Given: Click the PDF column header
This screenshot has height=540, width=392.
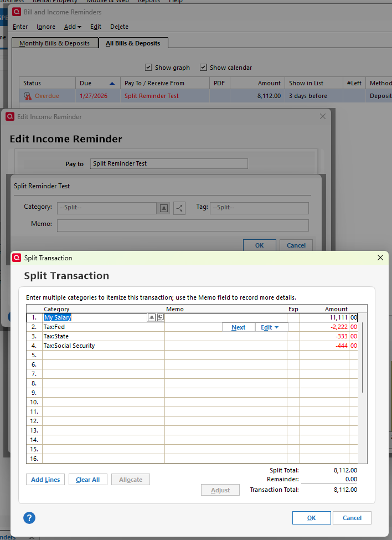Looking at the screenshot, I should 220,83.
